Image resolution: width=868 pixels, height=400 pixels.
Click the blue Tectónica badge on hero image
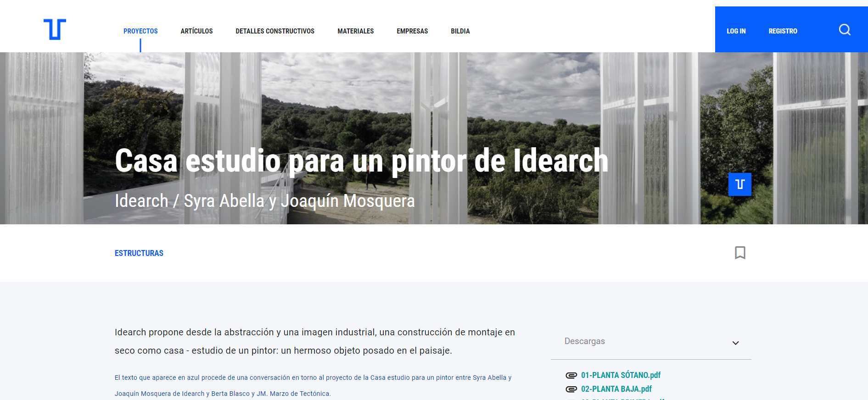pyautogui.click(x=740, y=184)
